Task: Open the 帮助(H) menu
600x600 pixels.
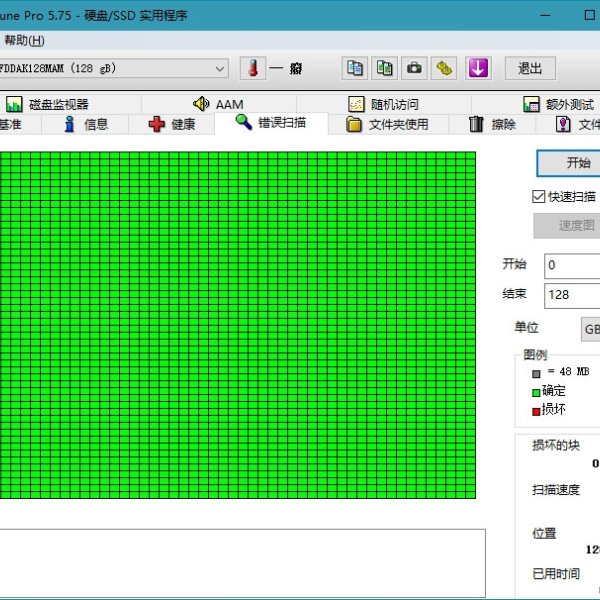Action: pyautogui.click(x=24, y=40)
